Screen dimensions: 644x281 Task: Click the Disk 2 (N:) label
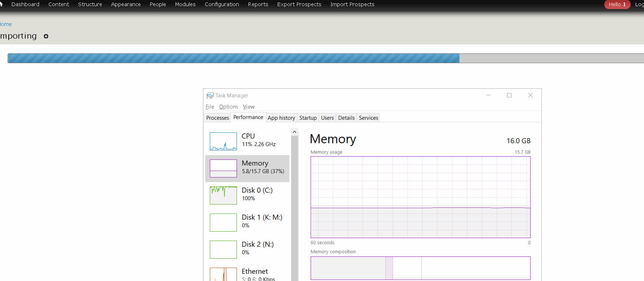258,244
